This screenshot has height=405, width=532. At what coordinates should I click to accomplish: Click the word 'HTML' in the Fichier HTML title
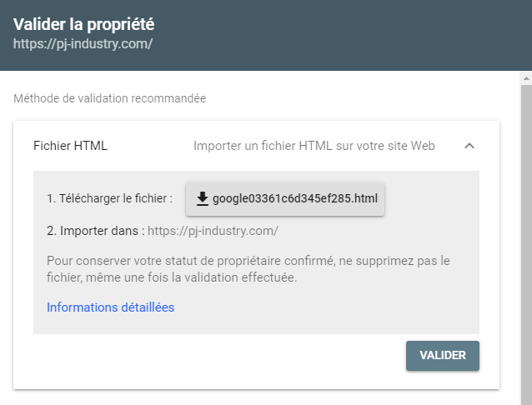coord(92,146)
